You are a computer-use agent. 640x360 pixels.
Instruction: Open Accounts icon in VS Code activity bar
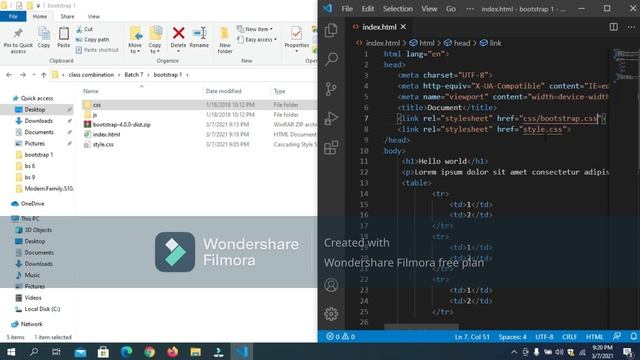click(331, 285)
